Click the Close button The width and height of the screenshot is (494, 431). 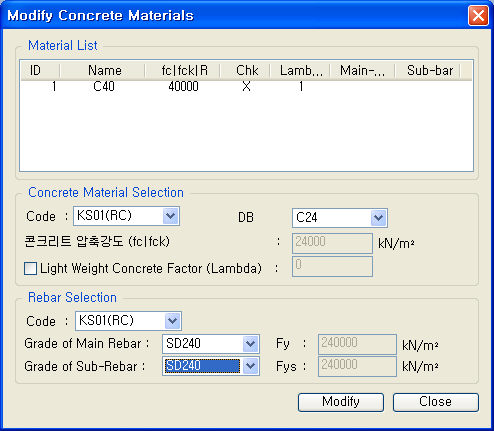point(436,402)
